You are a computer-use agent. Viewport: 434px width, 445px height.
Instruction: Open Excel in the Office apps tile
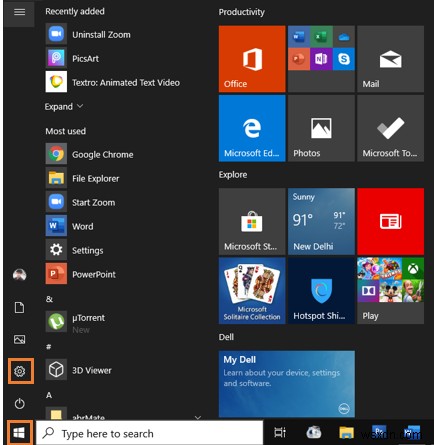point(321,36)
